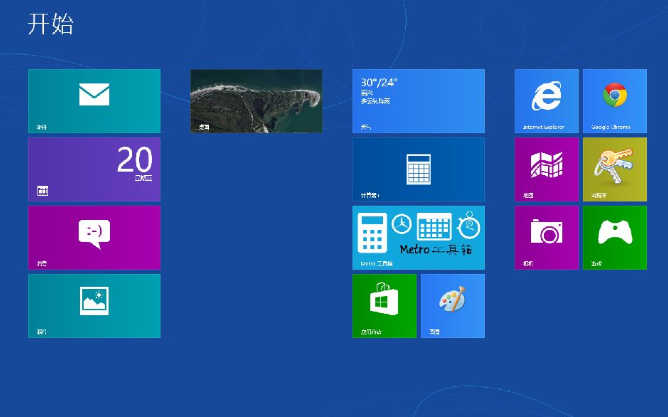Open the Calendar tile showing 20
The height and width of the screenshot is (417, 668).
[94, 169]
